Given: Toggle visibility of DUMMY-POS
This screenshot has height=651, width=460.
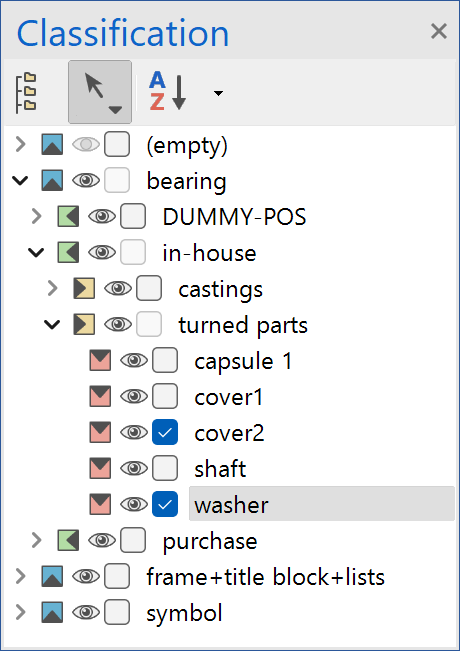Looking at the screenshot, I should 102,216.
